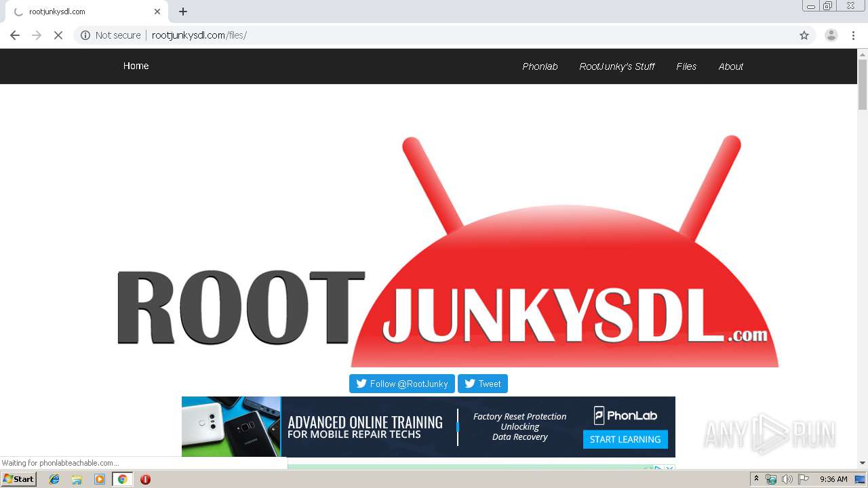Open the Opera taskbar icon
The height and width of the screenshot is (488, 868).
145,479
